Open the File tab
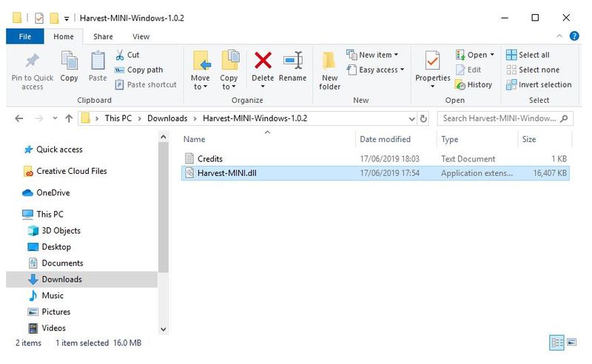Viewport: 592px width, 364px height. click(25, 37)
